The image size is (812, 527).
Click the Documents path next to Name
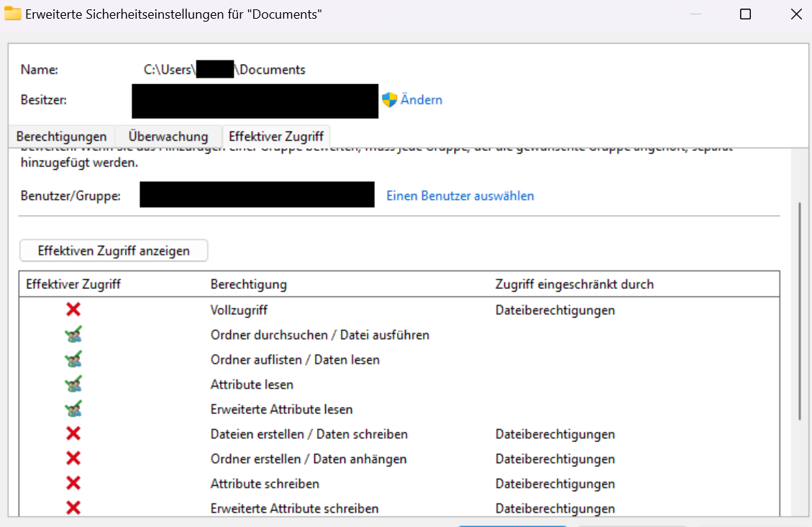tap(224, 69)
